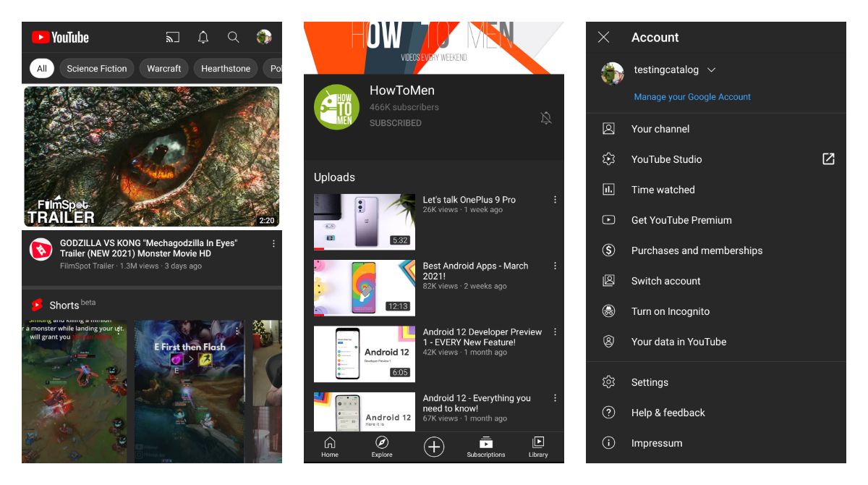Open Purchases and memberships
This screenshot has width=868, height=485.
[716, 250]
